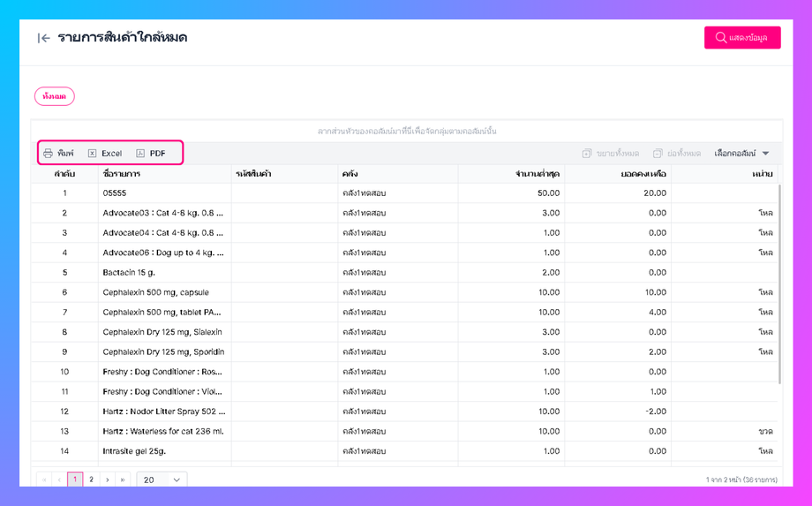Select page 2 in pagination

pyautogui.click(x=91, y=480)
